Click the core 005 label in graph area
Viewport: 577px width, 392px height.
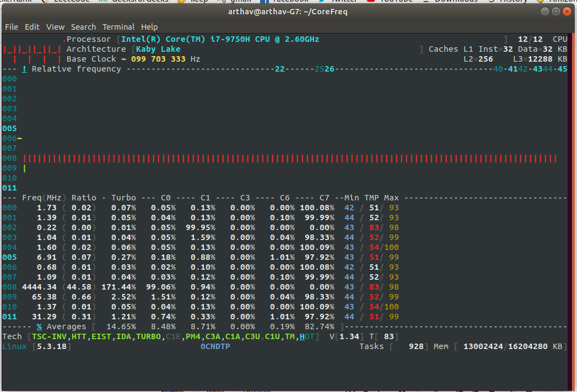pyautogui.click(x=9, y=128)
